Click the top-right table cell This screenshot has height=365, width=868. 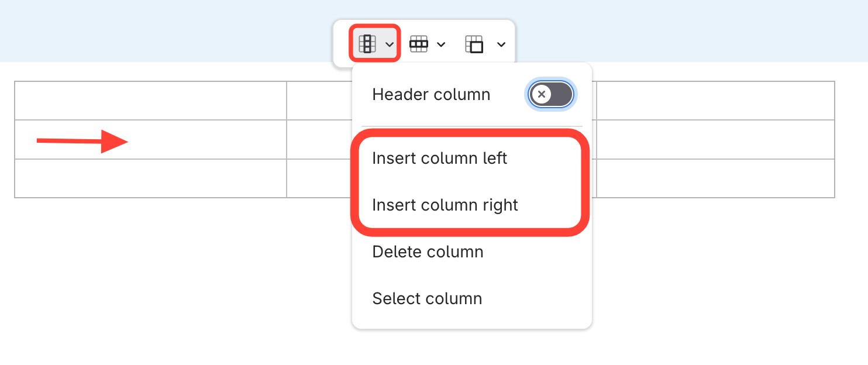(x=715, y=101)
